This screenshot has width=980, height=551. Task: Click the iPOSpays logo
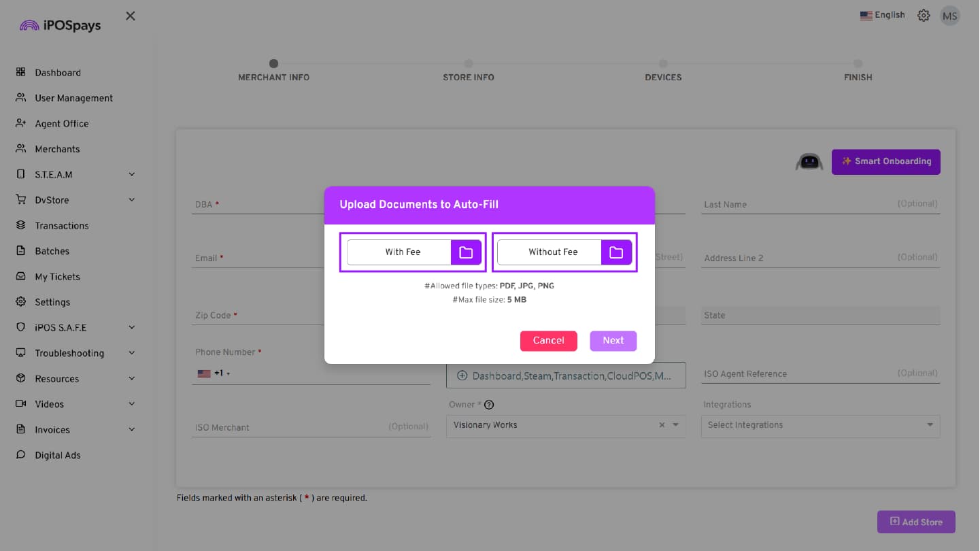(60, 25)
